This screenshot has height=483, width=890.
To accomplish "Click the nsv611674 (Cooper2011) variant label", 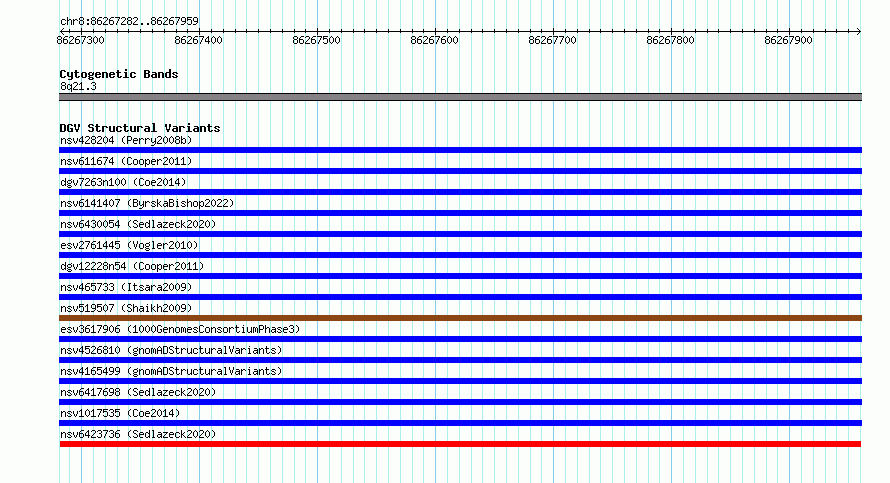I will click(126, 161).
